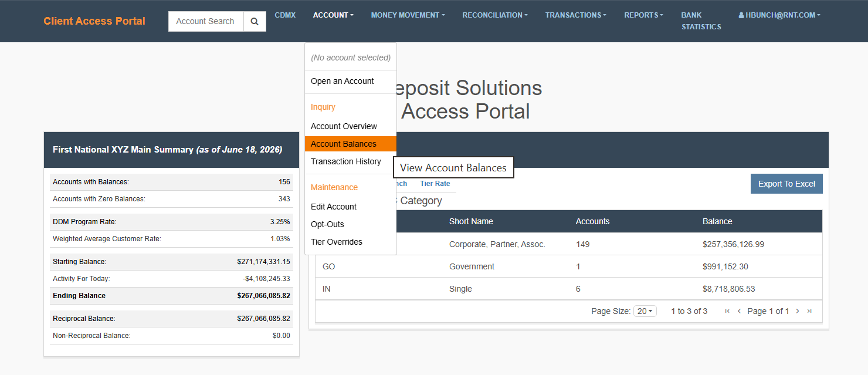Viewport: 868px width, 375px height.
Task: Open user menu HBUNCH@RNT.COM
Action: [x=779, y=15]
